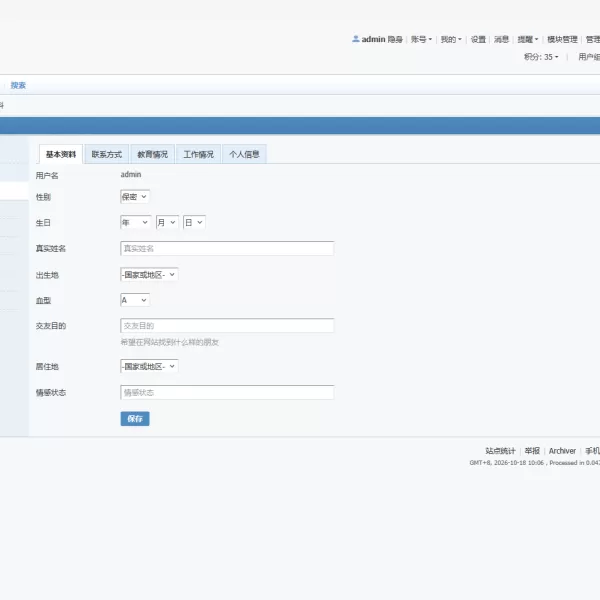Focus the 交友目的 input field

point(227,326)
